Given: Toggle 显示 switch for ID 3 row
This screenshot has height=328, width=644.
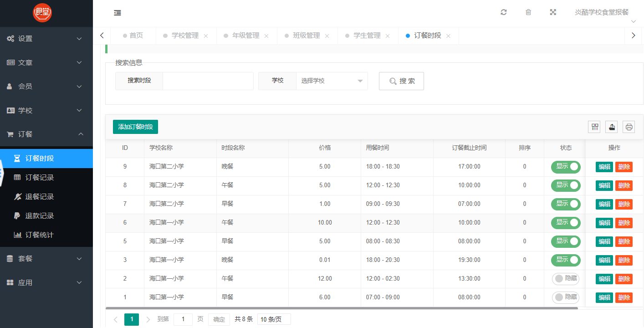Looking at the screenshot, I should pyautogui.click(x=566, y=260).
